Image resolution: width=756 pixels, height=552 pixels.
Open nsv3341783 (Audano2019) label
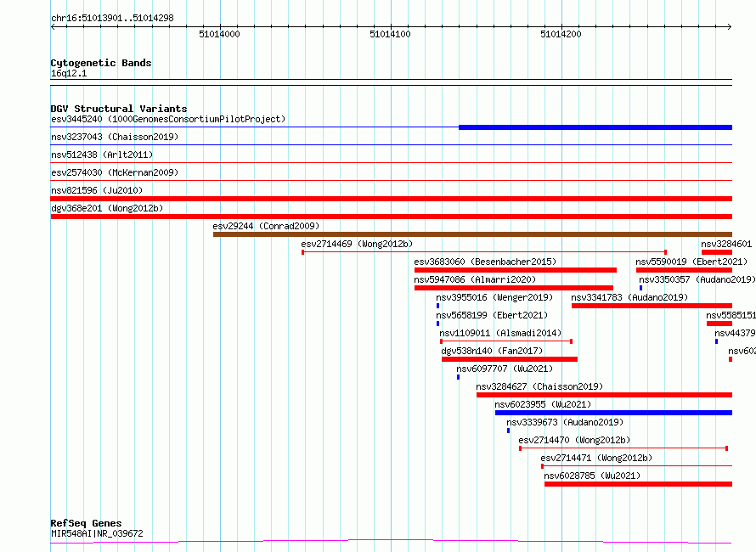[629, 297]
